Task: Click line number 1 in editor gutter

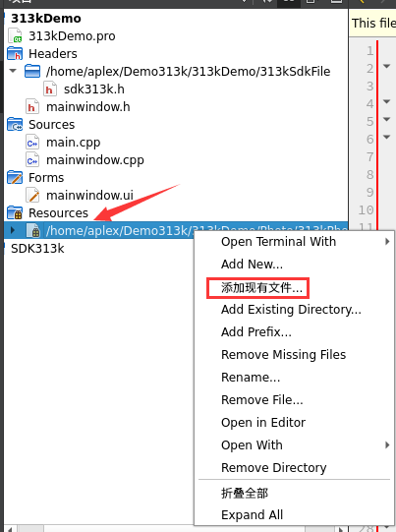Action: tap(369, 51)
